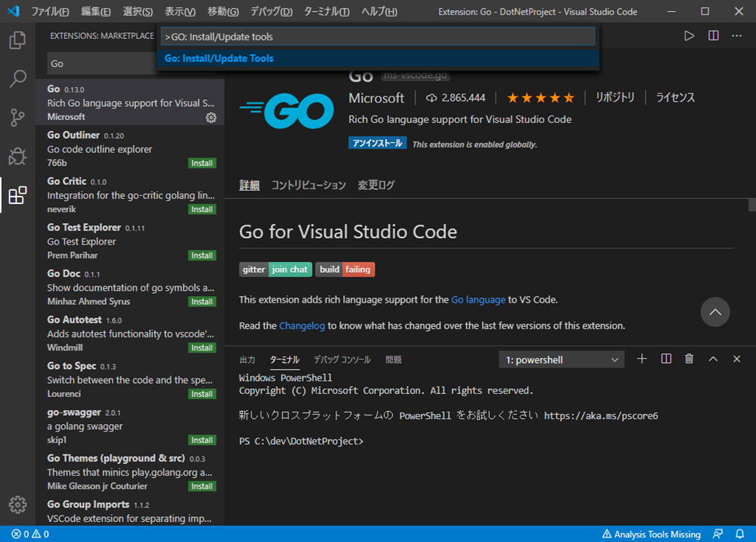Click the Microsoft publisher name in header
Screen dimensions: 756x542
[376, 98]
